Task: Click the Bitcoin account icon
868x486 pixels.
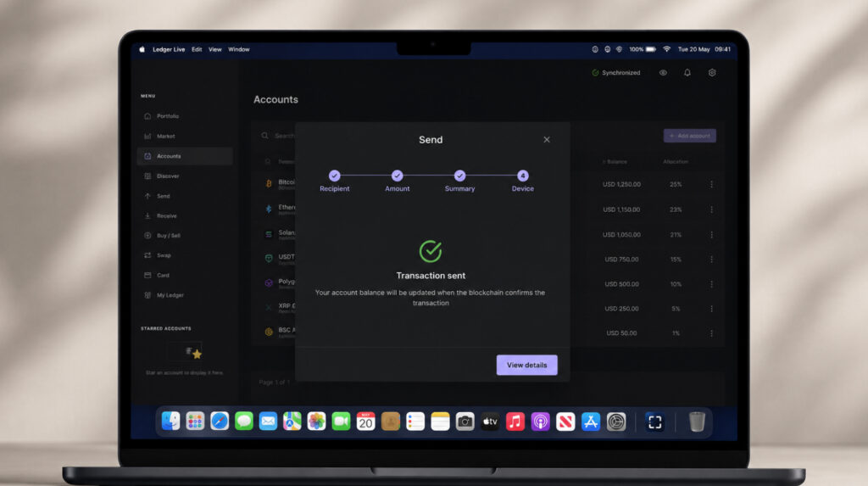Action: click(x=269, y=183)
